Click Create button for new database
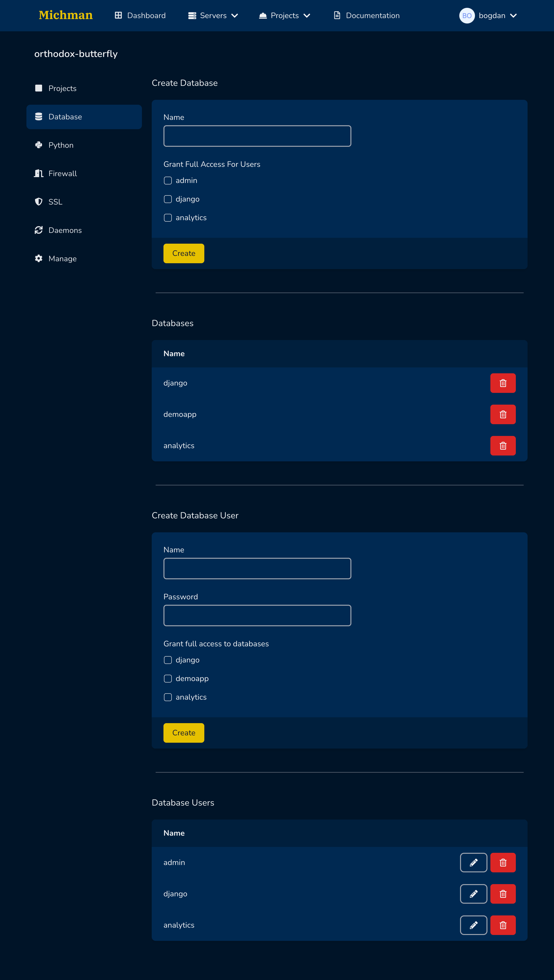 [184, 253]
